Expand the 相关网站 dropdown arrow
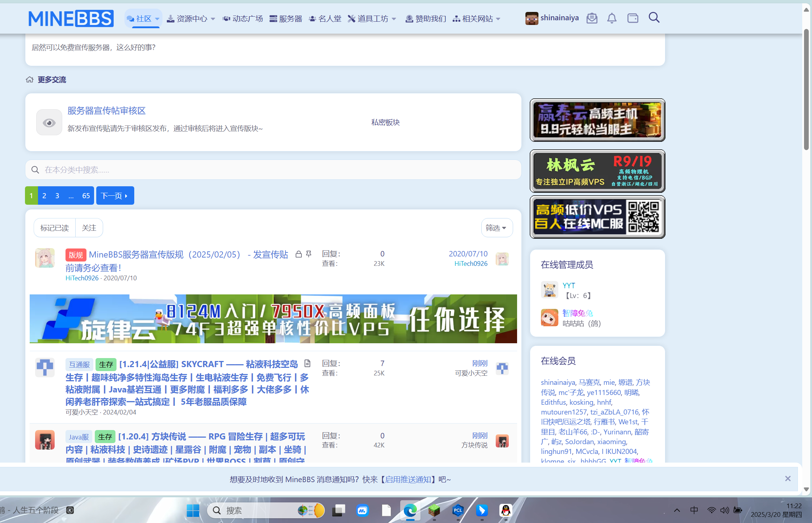 [498, 19]
